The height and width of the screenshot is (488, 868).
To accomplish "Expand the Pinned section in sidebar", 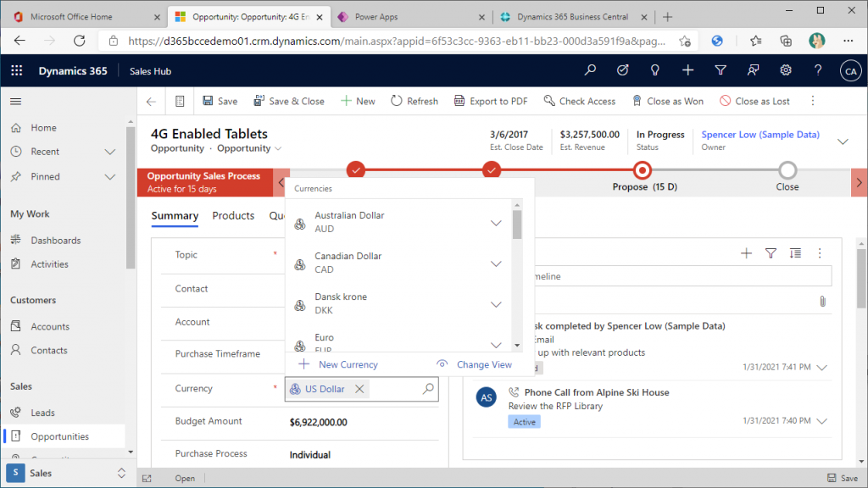I will pyautogui.click(x=110, y=177).
